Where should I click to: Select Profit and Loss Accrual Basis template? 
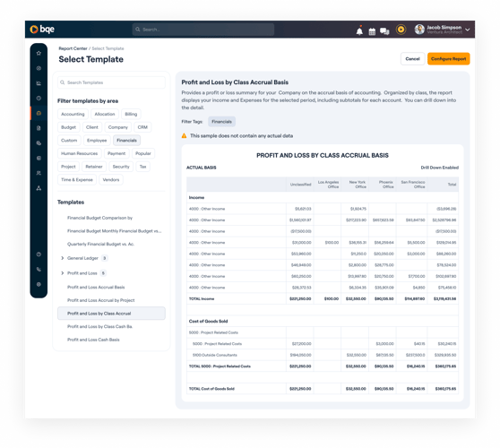coord(96,288)
